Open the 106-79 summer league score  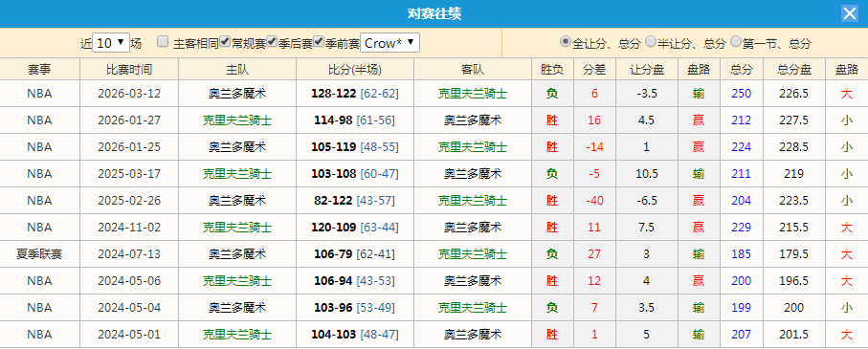[x=333, y=254]
